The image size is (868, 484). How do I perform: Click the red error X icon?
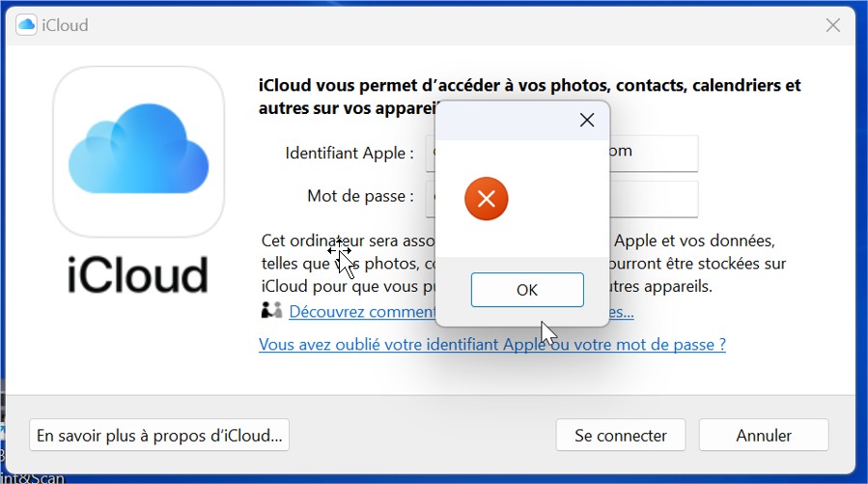tap(487, 199)
